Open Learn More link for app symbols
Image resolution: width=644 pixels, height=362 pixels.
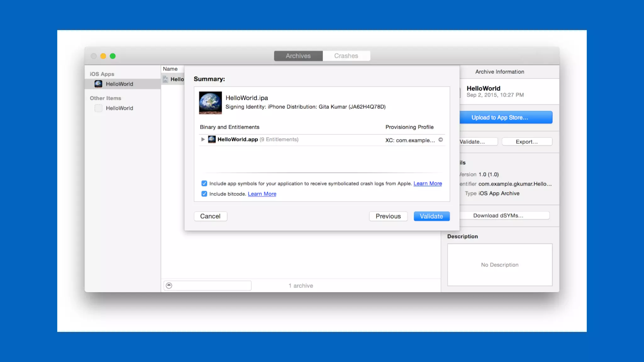tap(427, 184)
